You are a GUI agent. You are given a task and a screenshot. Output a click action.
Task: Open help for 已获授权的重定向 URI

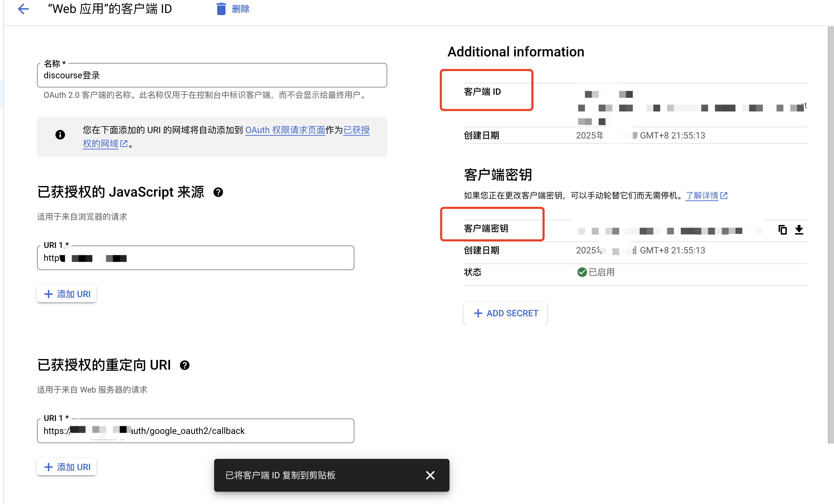pos(185,366)
